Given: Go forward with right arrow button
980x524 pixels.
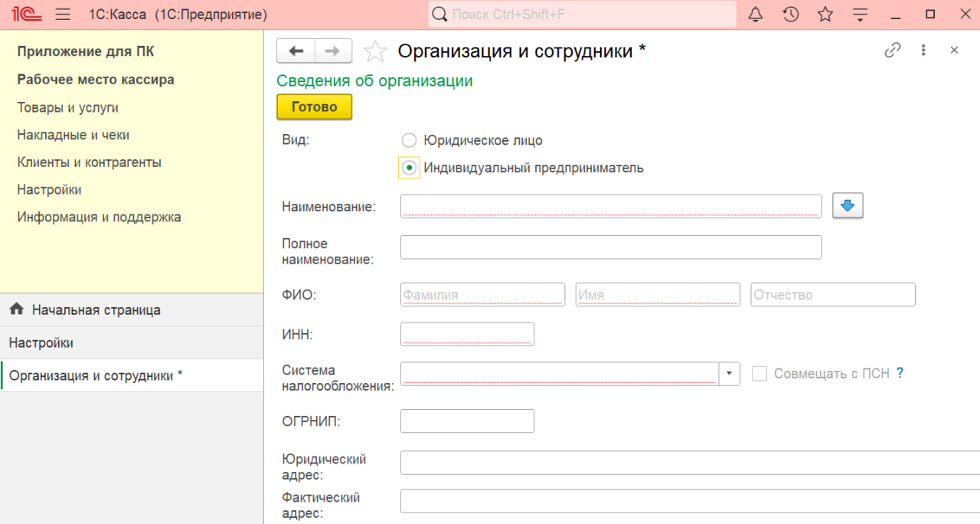Looking at the screenshot, I should (x=333, y=51).
